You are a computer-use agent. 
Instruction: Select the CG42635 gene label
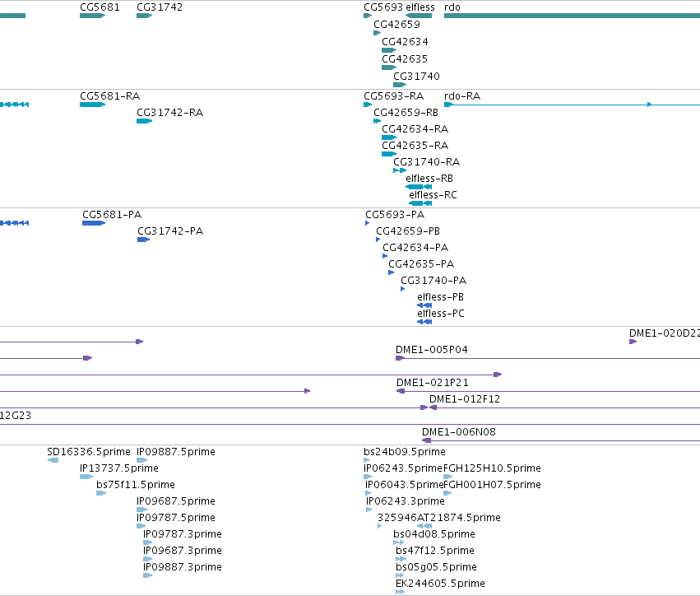click(x=405, y=59)
